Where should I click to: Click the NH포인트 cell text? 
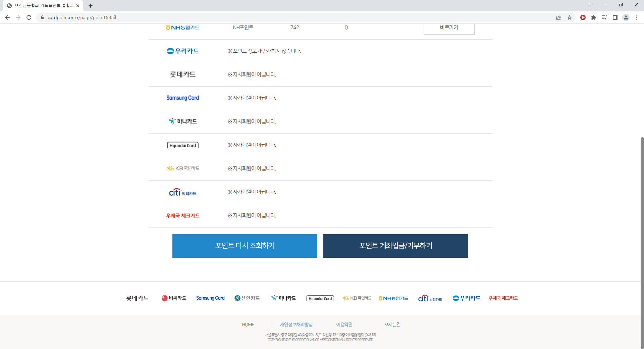click(243, 28)
